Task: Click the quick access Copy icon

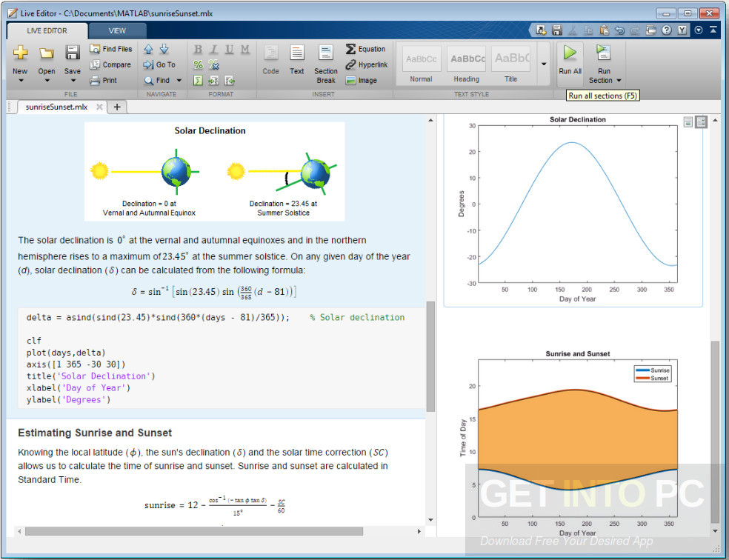Action: (x=588, y=30)
